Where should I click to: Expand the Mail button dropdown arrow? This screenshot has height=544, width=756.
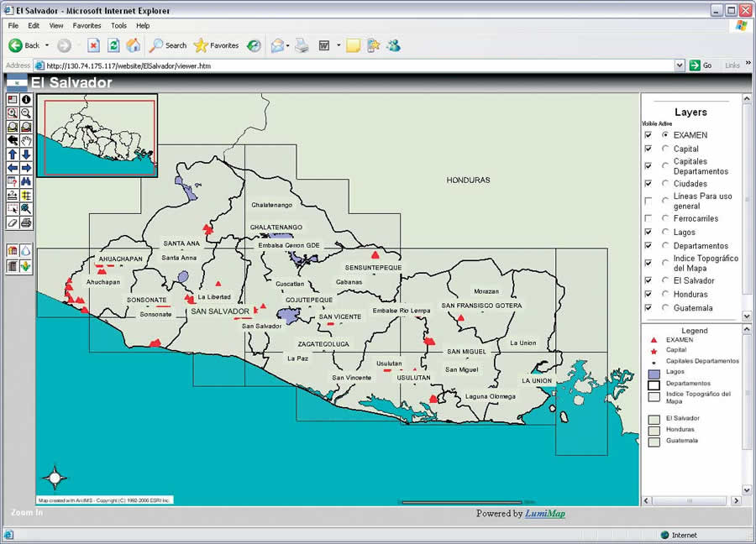coord(288,45)
